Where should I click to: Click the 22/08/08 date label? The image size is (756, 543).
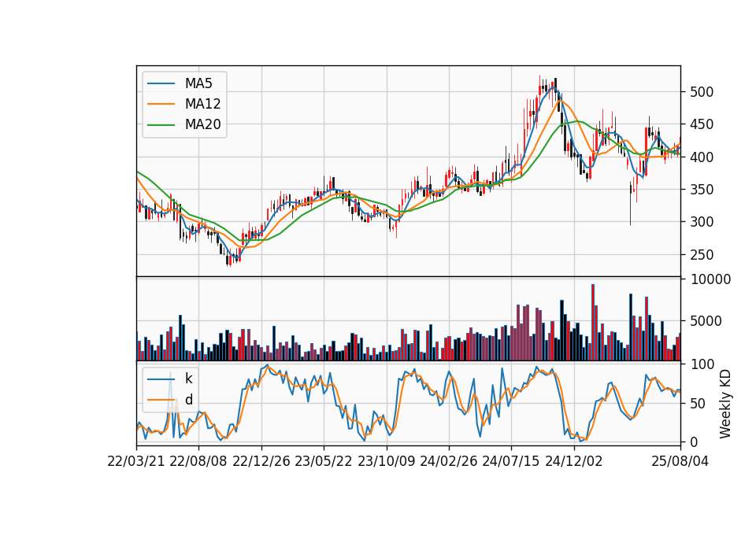tap(198, 461)
